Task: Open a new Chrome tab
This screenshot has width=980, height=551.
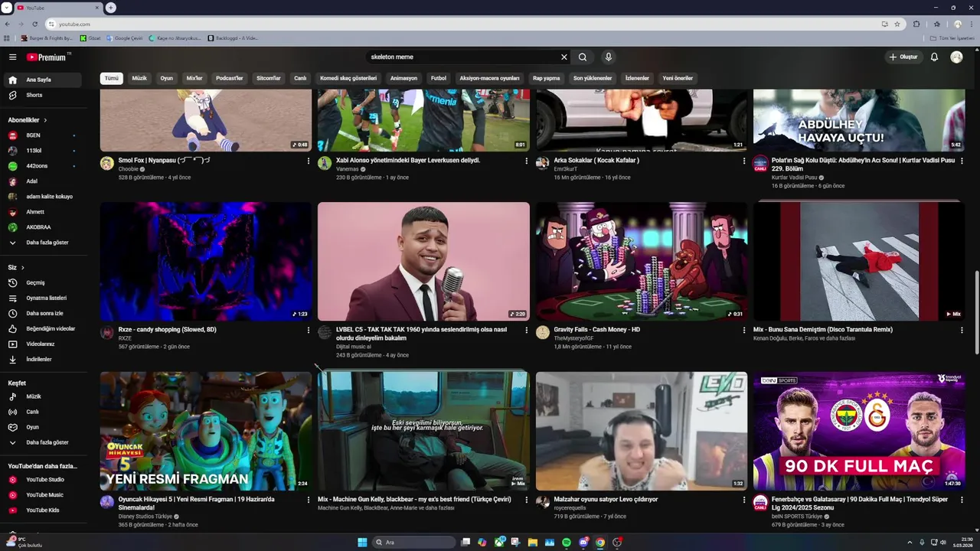Action: coord(111,8)
